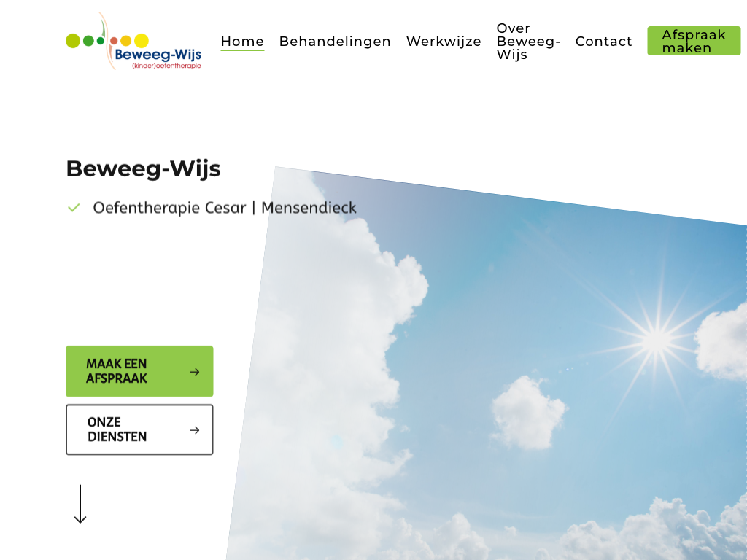Select Werkwijze in the navigation bar
The height and width of the screenshot is (560, 747).
pos(444,42)
